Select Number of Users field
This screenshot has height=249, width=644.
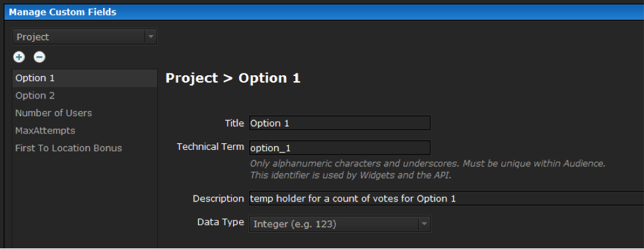tap(85, 113)
